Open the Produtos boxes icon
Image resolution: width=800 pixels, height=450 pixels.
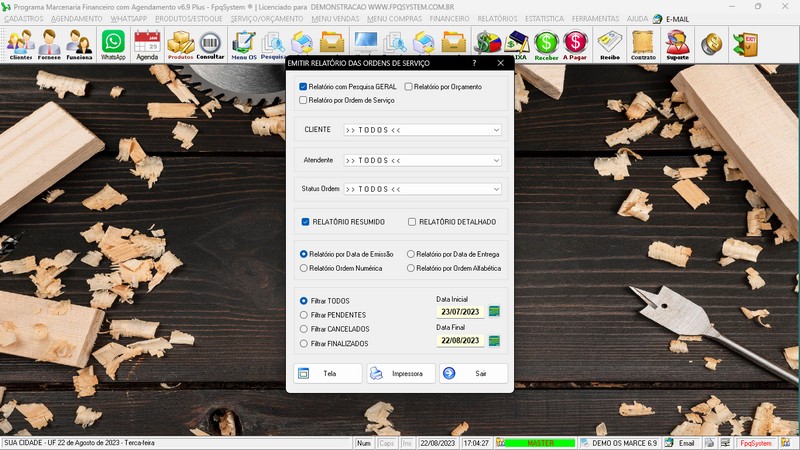pos(181,45)
